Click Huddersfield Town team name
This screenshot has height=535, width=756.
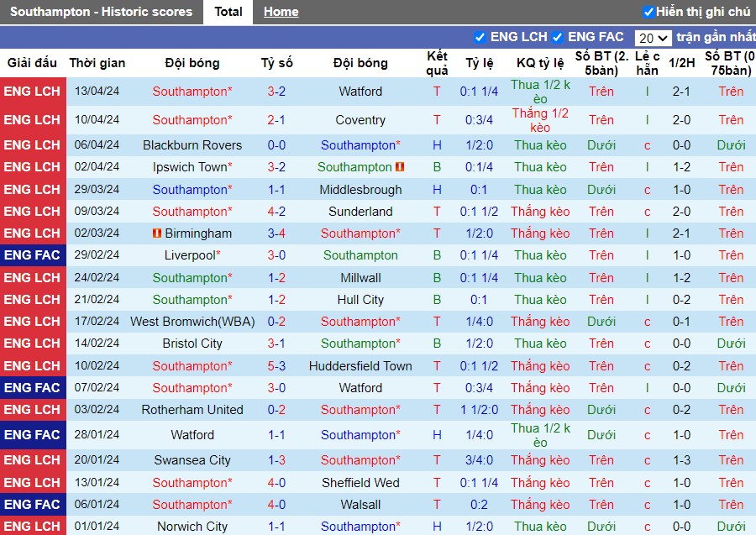coord(360,366)
